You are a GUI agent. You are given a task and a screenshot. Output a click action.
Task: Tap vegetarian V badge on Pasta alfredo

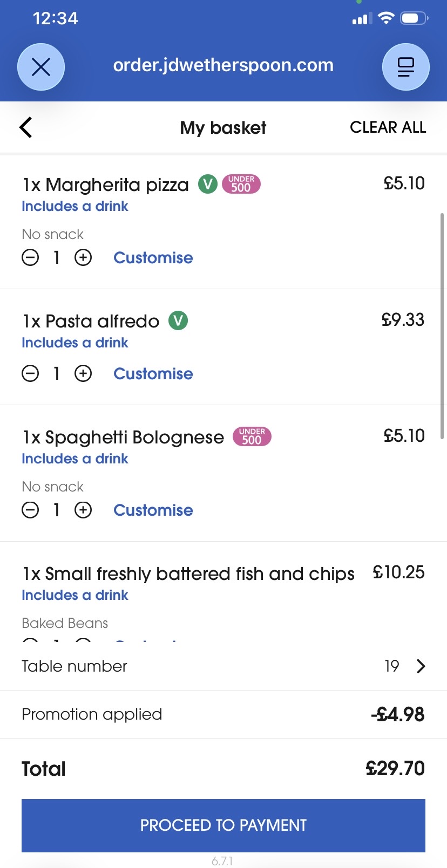tap(178, 321)
